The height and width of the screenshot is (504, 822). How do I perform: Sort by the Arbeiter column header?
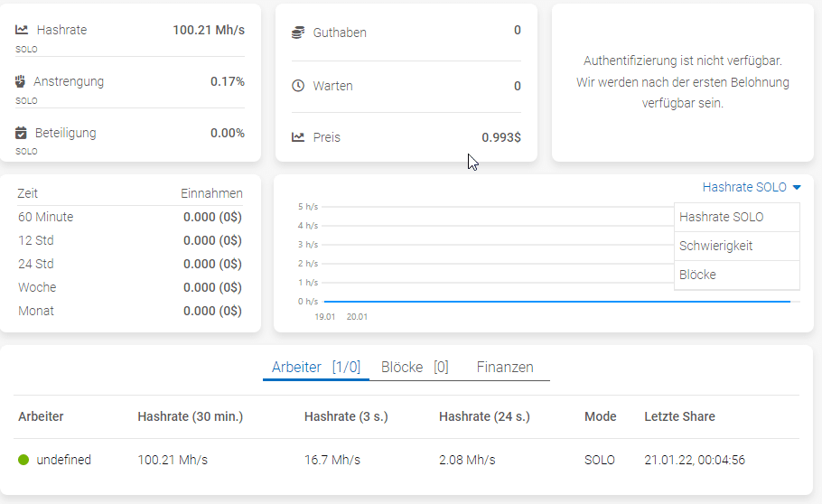click(x=41, y=416)
